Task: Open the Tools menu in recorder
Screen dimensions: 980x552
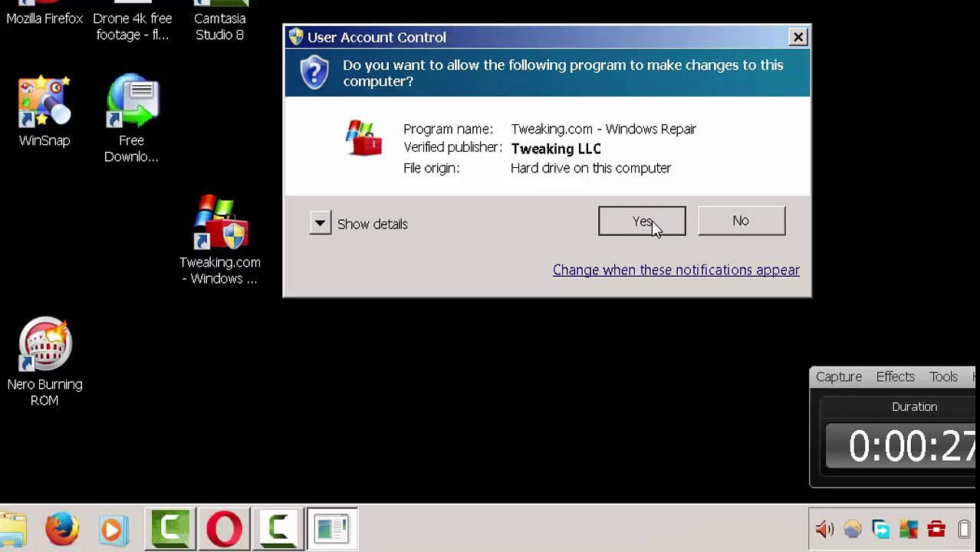Action: pos(944,376)
